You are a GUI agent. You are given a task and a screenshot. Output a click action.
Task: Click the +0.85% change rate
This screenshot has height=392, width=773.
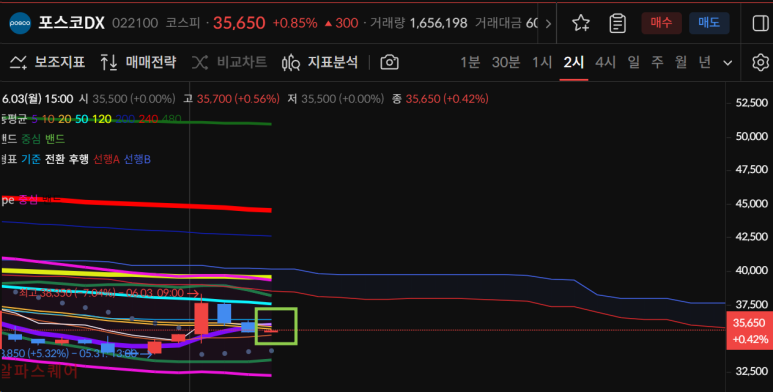click(295, 23)
